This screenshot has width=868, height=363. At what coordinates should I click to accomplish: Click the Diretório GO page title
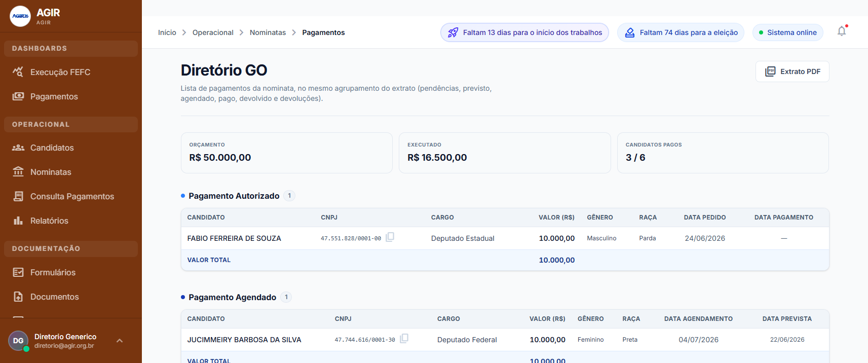click(x=224, y=70)
